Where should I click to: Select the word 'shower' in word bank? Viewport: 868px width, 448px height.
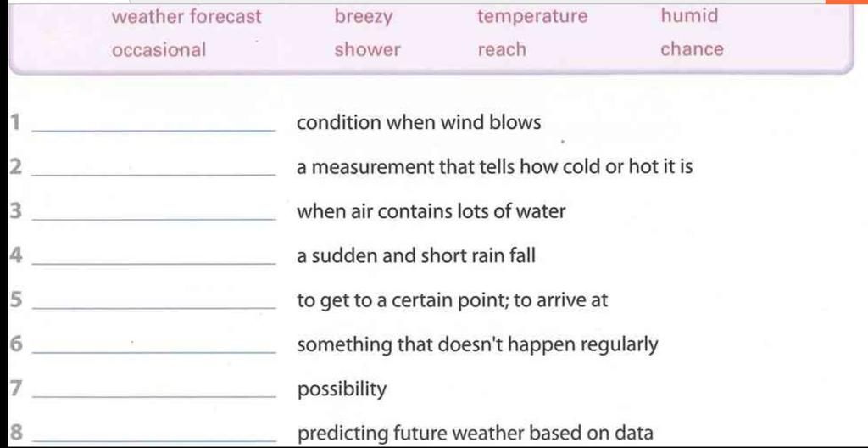click(x=367, y=50)
